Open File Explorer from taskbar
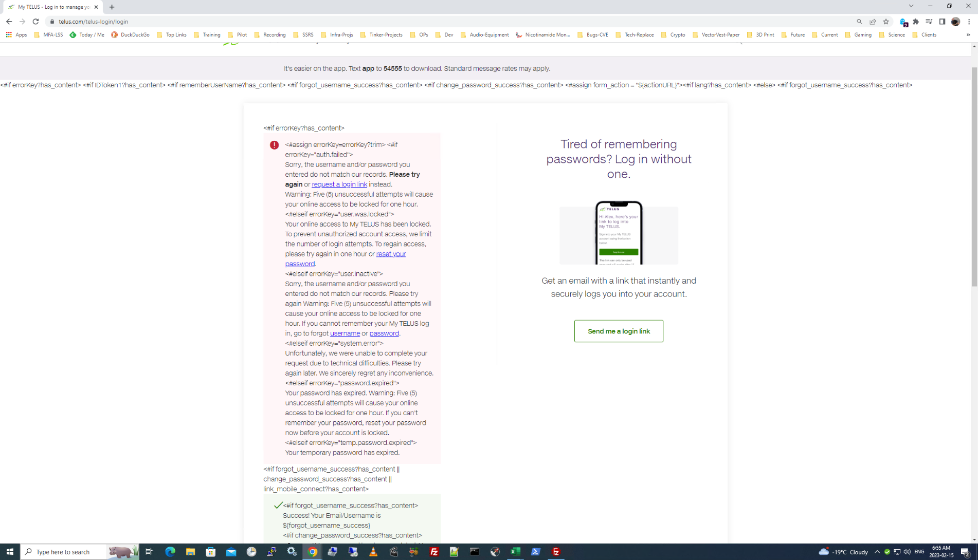 coord(190,552)
